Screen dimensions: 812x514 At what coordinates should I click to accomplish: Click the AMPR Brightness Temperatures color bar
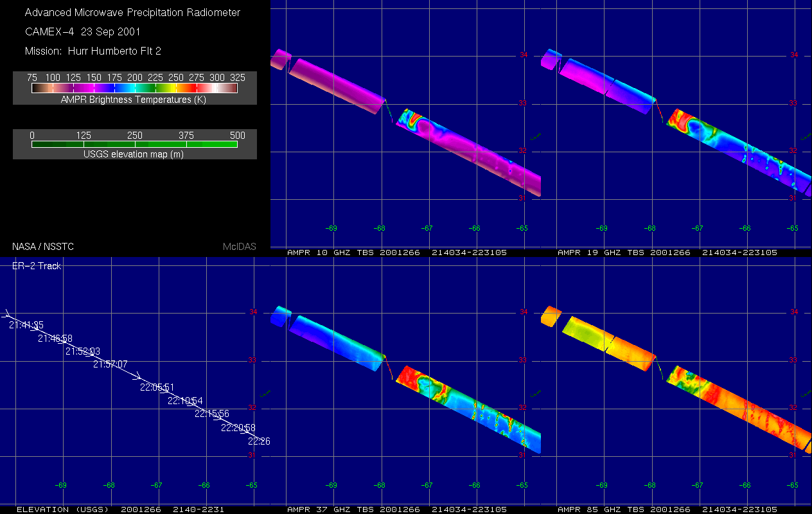point(134,88)
